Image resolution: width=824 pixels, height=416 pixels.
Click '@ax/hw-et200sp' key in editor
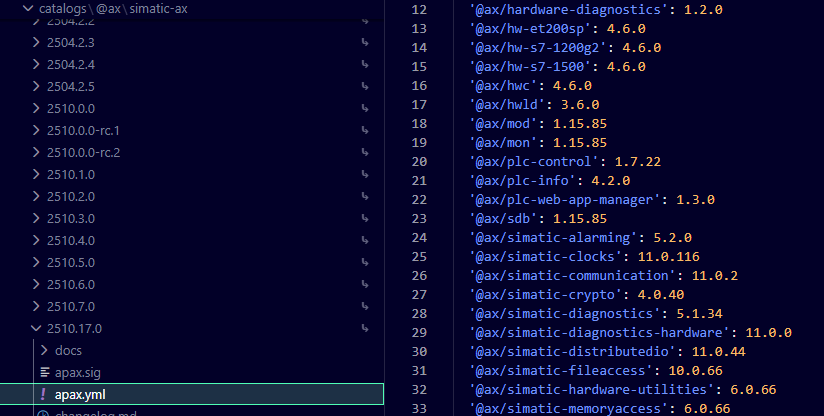530,28
